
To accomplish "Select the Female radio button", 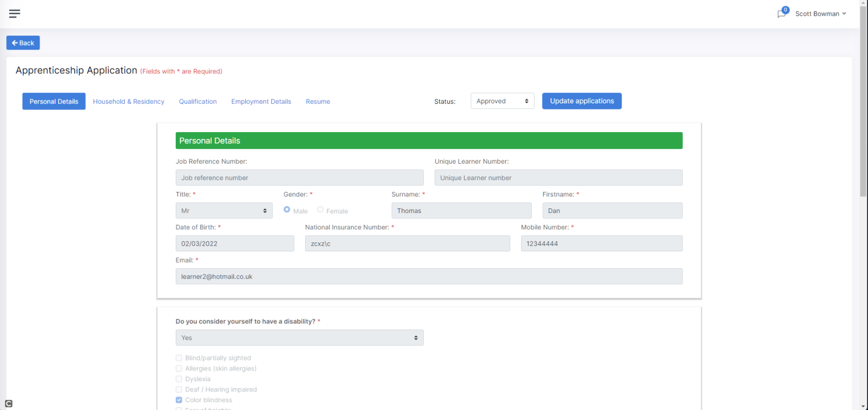I will click(x=320, y=210).
